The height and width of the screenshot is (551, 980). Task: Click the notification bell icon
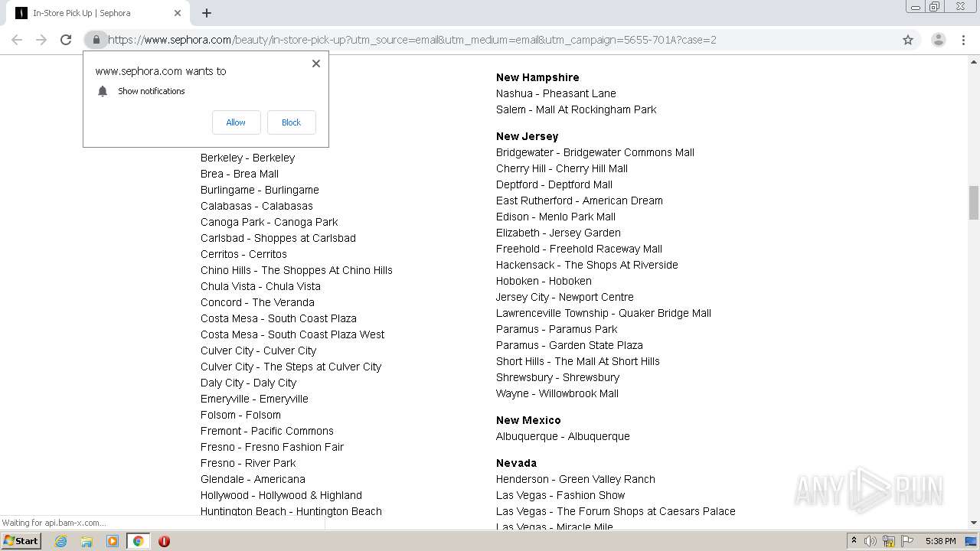click(103, 91)
